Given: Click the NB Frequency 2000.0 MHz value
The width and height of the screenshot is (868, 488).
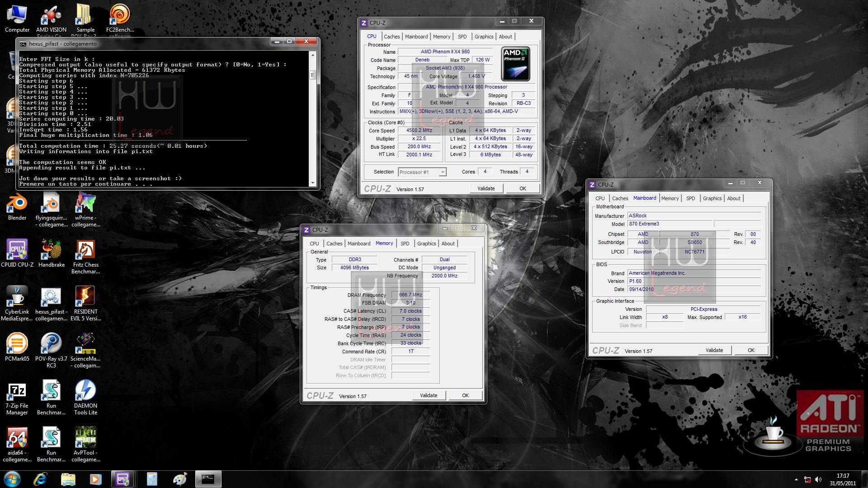Looking at the screenshot, I should (444, 276).
